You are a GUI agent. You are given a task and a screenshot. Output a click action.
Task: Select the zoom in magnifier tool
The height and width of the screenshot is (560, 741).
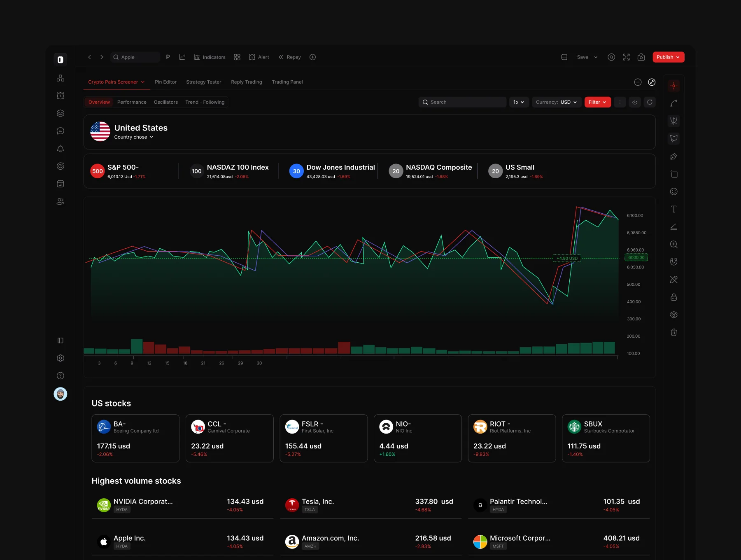674,244
